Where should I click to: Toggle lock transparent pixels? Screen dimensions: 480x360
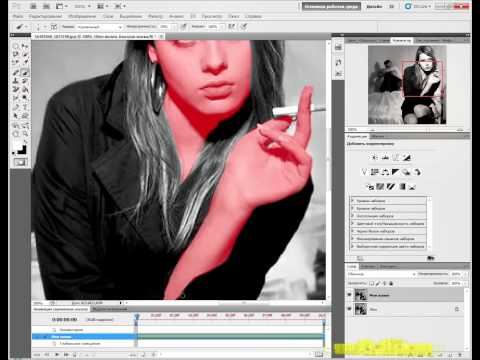(x=372, y=283)
